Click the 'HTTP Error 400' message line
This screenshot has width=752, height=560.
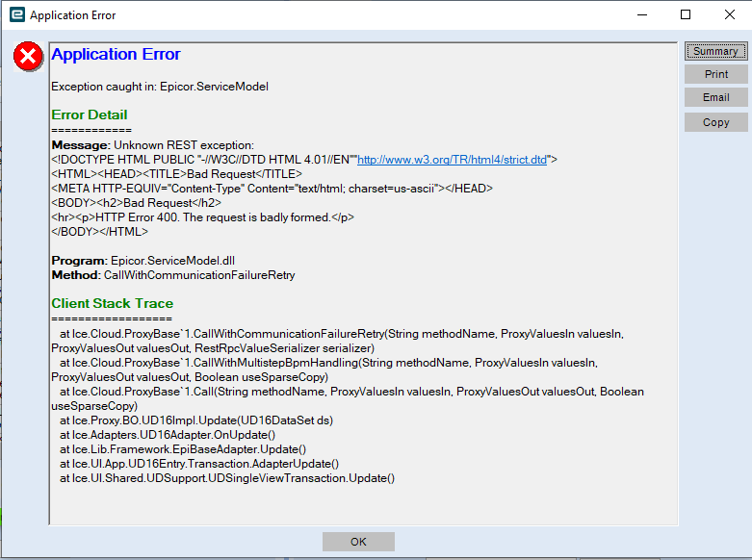tap(202, 217)
